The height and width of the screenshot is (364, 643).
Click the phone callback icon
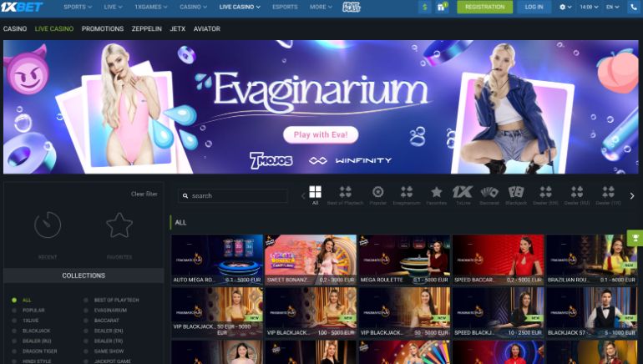tap(635, 7)
